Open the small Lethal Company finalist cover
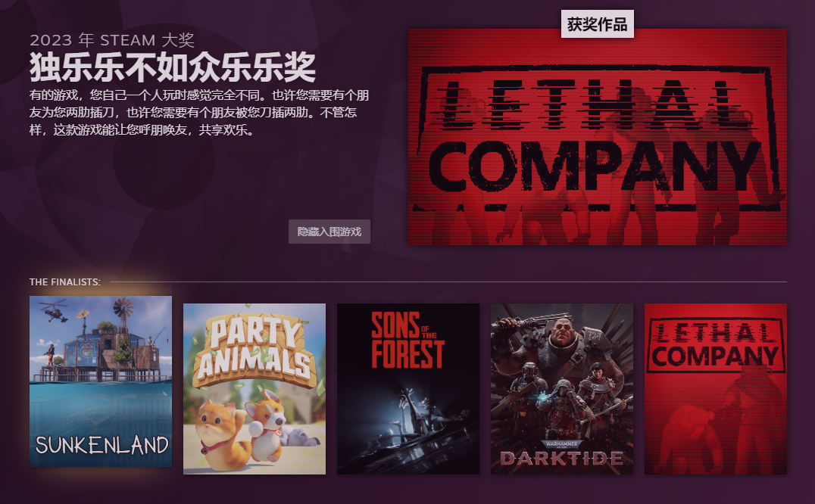This screenshot has height=504, width=815. pyautogui.click(x=716, y=389)
